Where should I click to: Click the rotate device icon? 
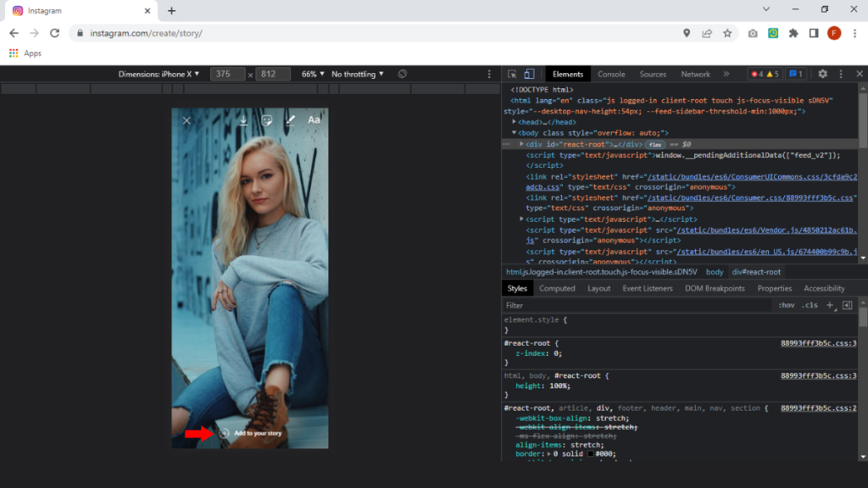pyautogui.click(x=403, y=75)
